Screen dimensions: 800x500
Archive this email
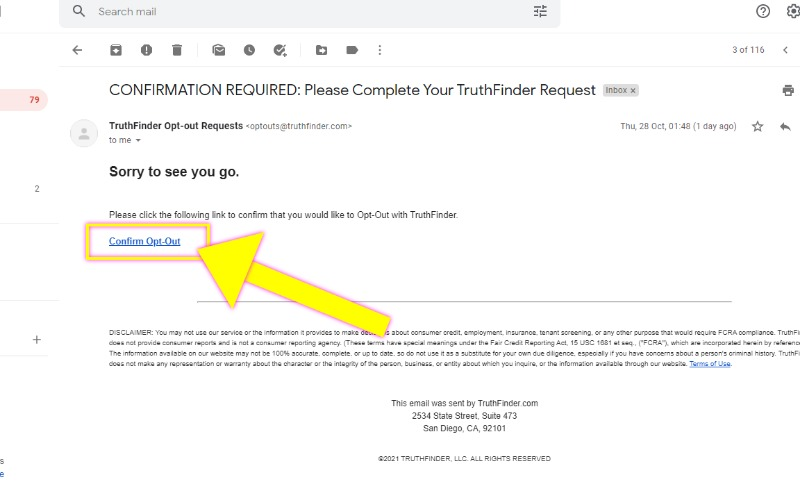coord(116,50)
